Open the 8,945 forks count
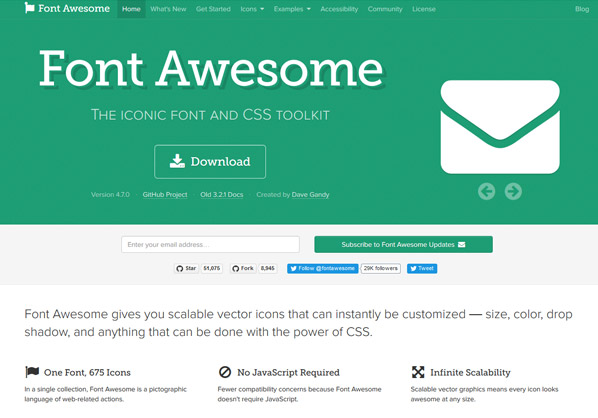Image resolution: width=598 pixels, height=418 pixels. click(268, 268)
